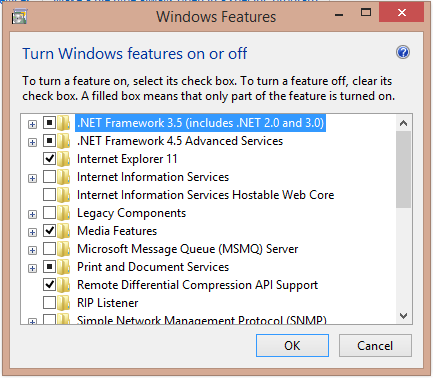Viewport: 433px width, 378px height.
Task: Click the Internet Explorer 11 folder icon
Action: (x=63, y=159)
